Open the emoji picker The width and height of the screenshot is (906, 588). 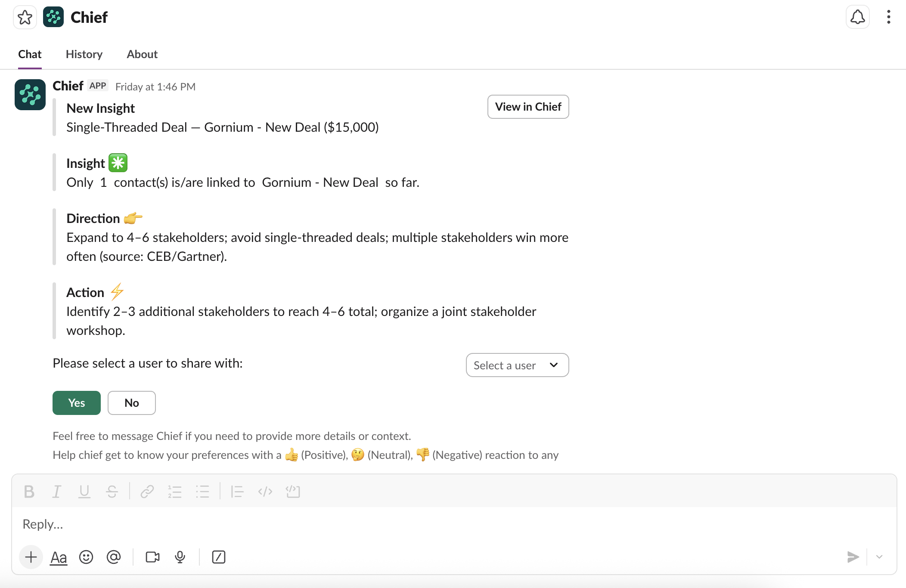(x=86, y=557)
